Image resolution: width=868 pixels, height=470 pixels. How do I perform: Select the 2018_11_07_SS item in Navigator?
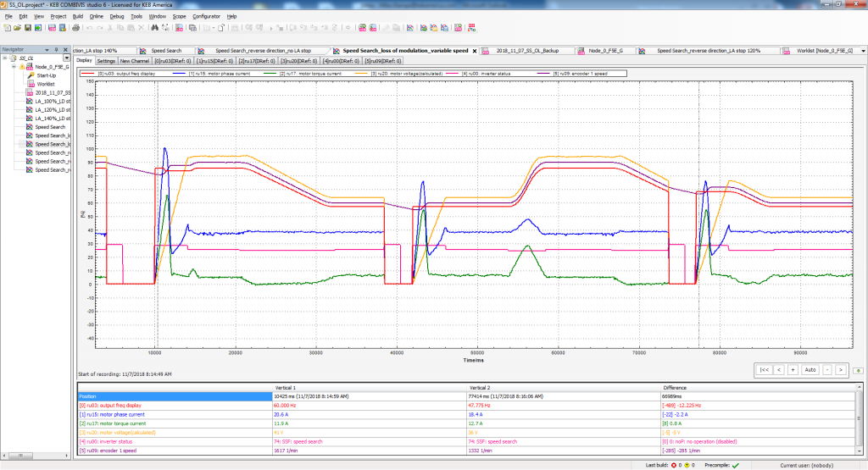(x=53, y=93)
